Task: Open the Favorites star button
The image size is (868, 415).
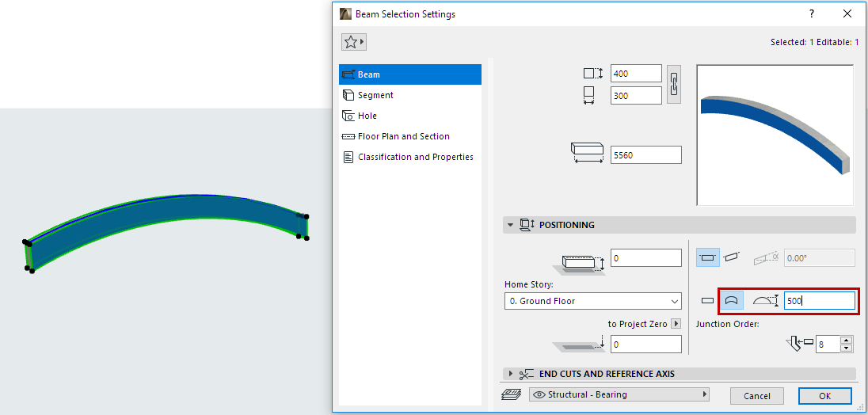Action: (x=354, y=42)
